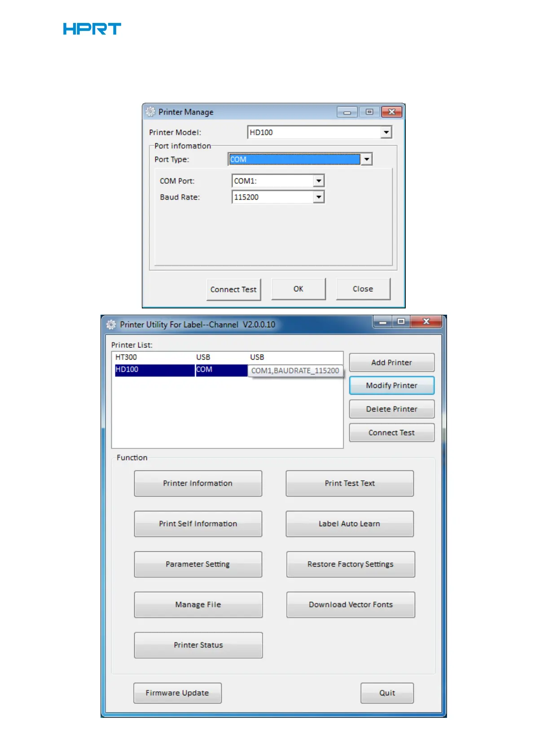
Task: Minimize the Printer Manage dialog
Action: [347, 112]
